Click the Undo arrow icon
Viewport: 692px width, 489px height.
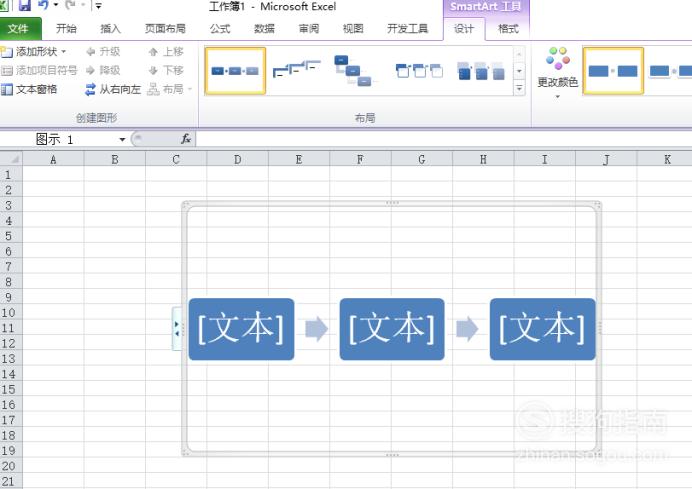43,5
